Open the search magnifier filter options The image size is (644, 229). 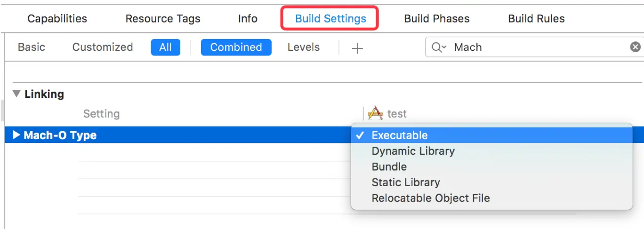438,47
